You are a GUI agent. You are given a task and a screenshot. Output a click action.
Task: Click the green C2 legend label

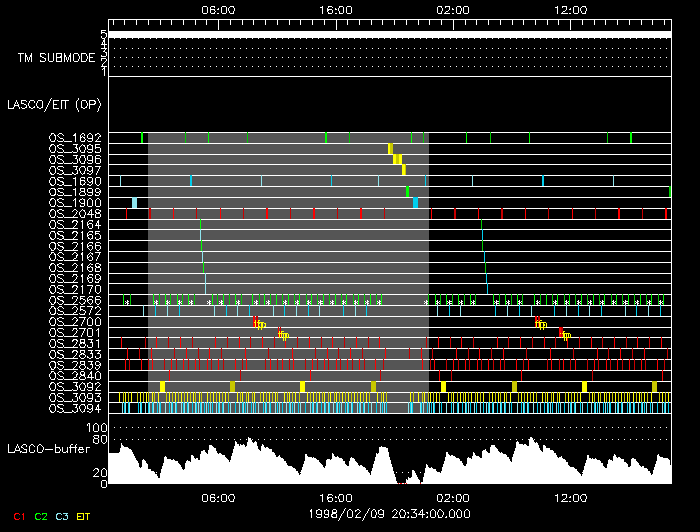[x=41, y=516]
